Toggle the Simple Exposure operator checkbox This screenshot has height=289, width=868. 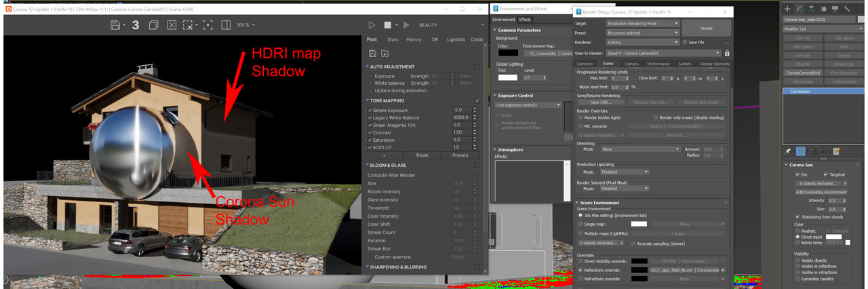point(369,110)
